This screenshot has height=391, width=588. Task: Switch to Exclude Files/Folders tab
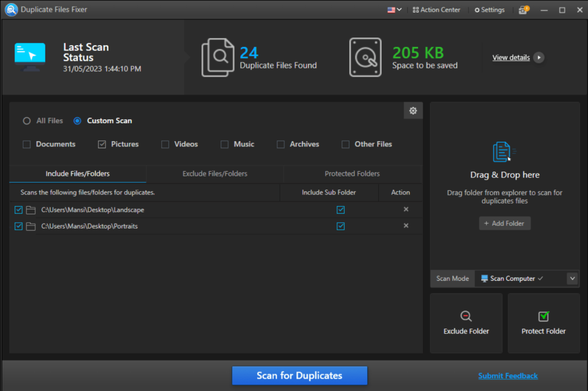(215, 173)
